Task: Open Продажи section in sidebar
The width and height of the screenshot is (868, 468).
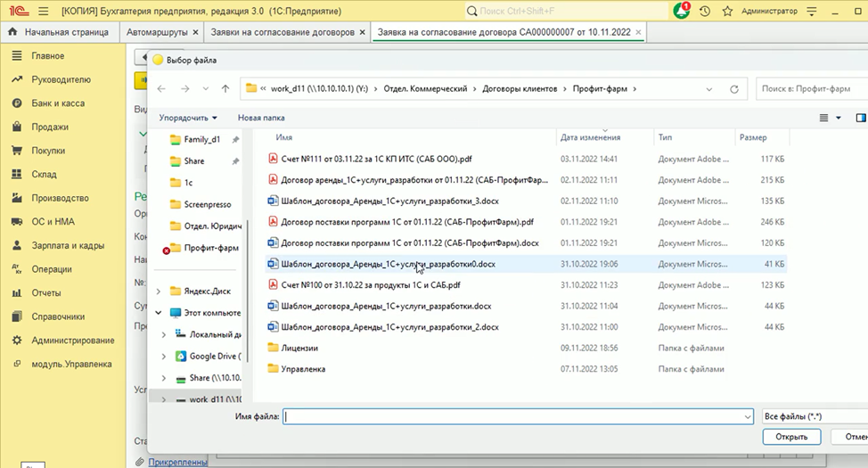Action: (x=50, y=127)
